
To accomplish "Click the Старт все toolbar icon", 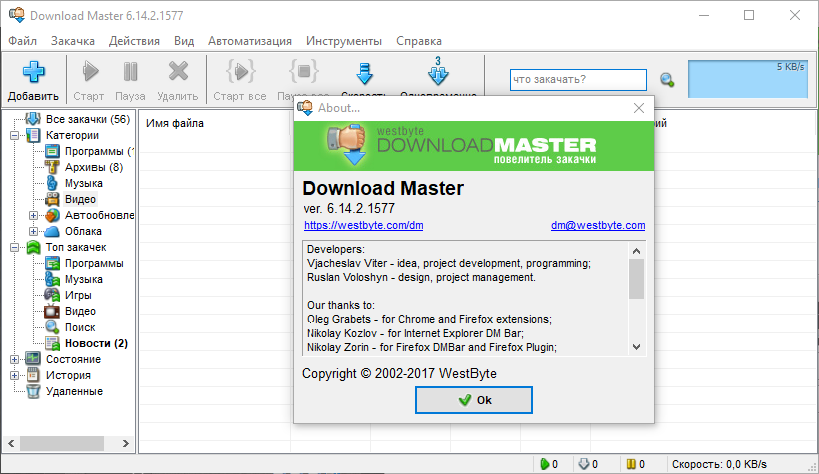I will 240,72.
